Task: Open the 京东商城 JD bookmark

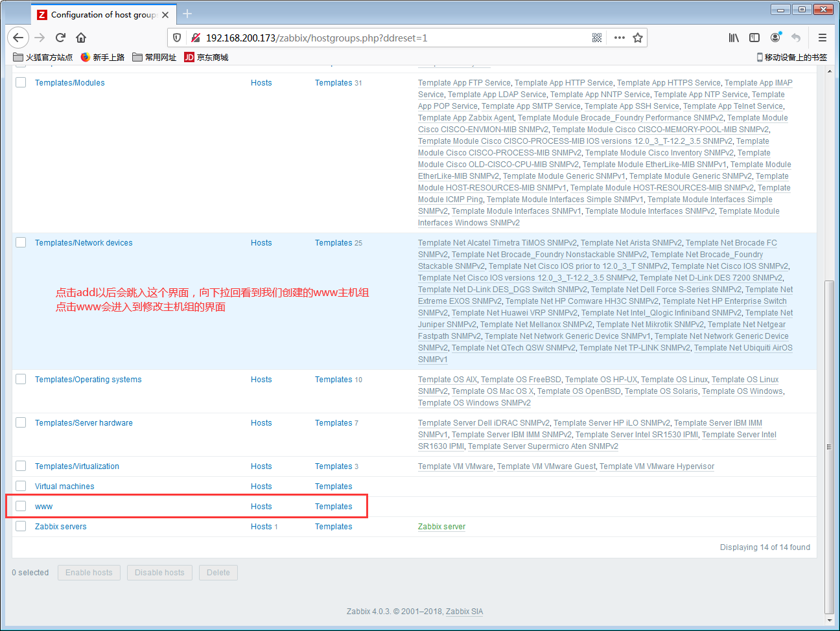Action: click(206, 57)
